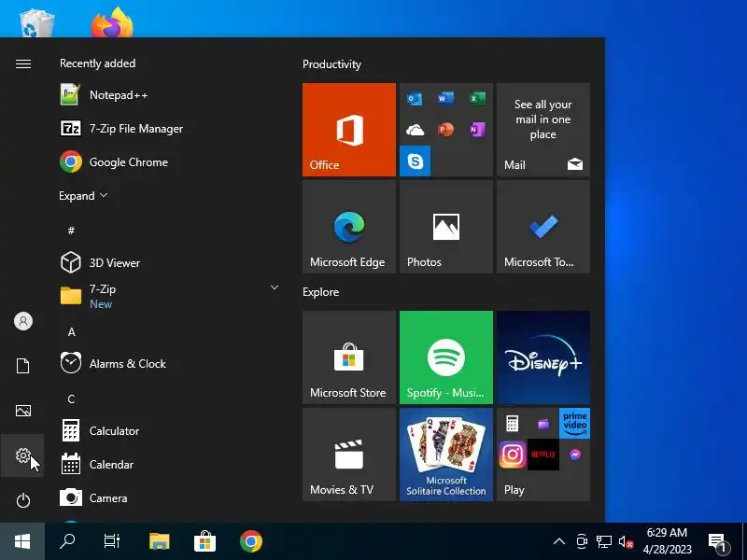The width and height of the screenshot is (747, 560).
Task: Open Alarms & Clock
Action: 113,363
